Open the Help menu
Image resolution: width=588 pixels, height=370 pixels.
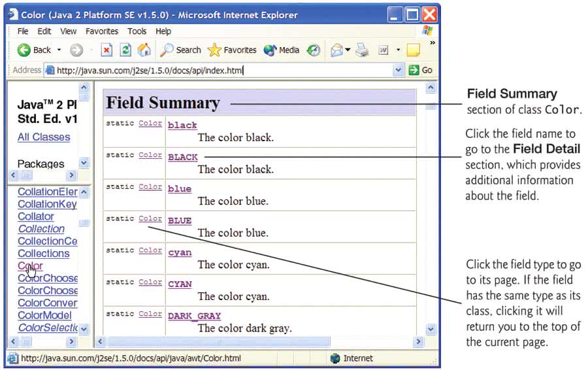[x=163, y=31]
